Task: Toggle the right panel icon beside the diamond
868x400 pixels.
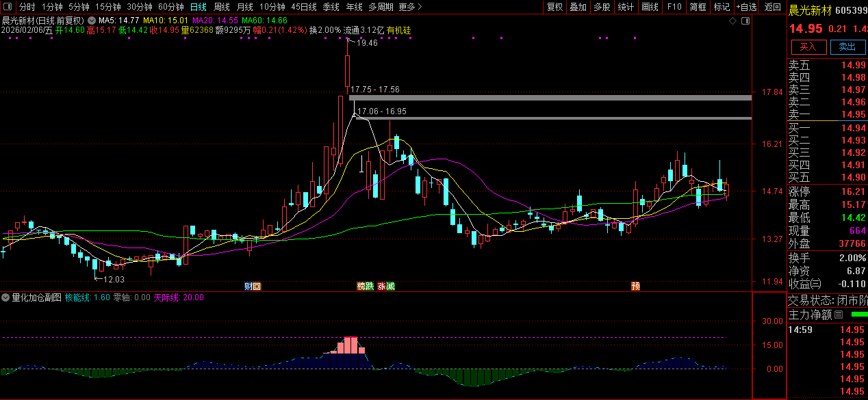Action: click(745, 21)
